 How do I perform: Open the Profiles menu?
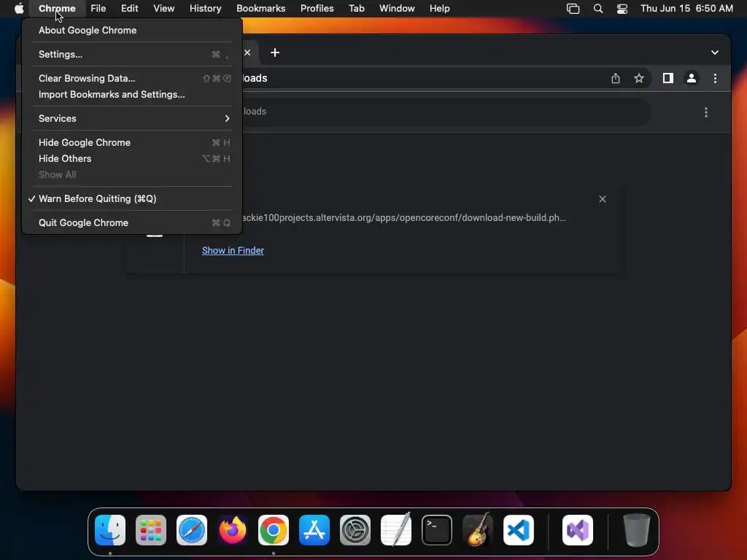(x=317, y=9)
